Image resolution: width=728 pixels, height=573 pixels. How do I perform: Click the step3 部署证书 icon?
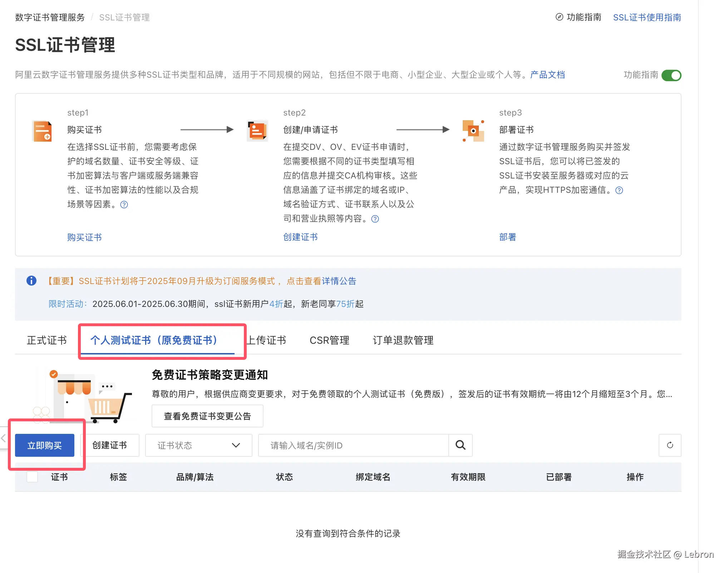[473, 130]
